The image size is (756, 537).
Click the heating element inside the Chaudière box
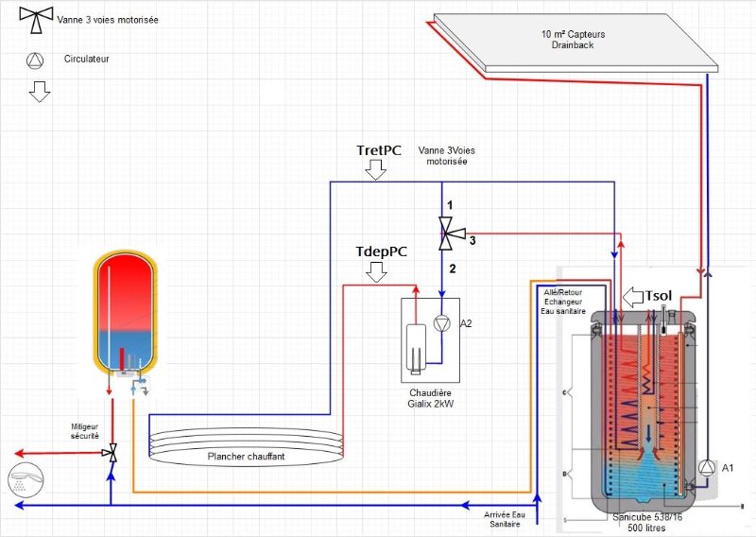point(416,349)
